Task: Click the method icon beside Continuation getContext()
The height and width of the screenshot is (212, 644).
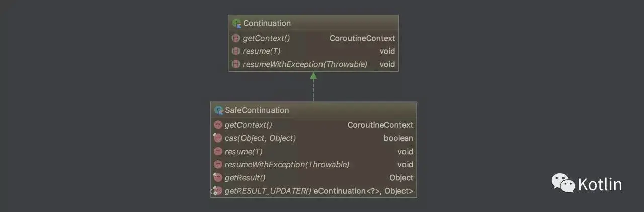Action: coord(235,38)
